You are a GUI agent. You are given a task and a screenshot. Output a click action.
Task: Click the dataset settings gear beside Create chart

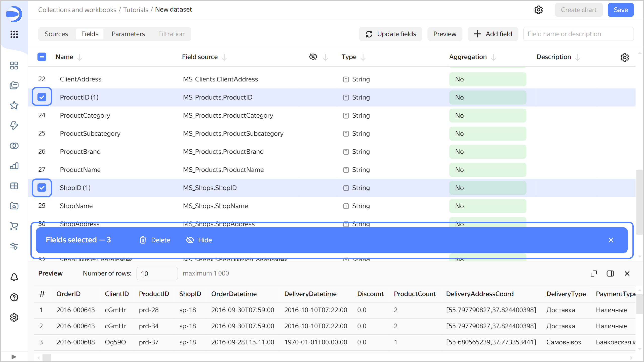pyautogui.click(x=538, y=10)
